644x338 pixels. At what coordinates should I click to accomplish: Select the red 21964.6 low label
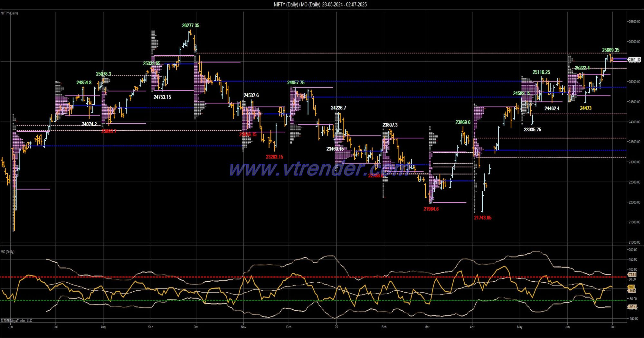click(x=431, y=209)
